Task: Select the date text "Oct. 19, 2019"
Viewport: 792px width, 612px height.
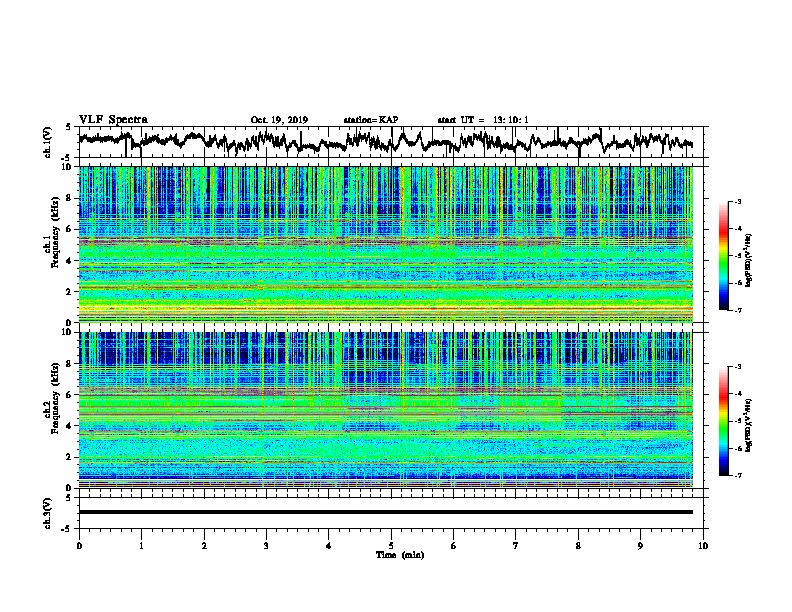Action: tap(279, 120)
